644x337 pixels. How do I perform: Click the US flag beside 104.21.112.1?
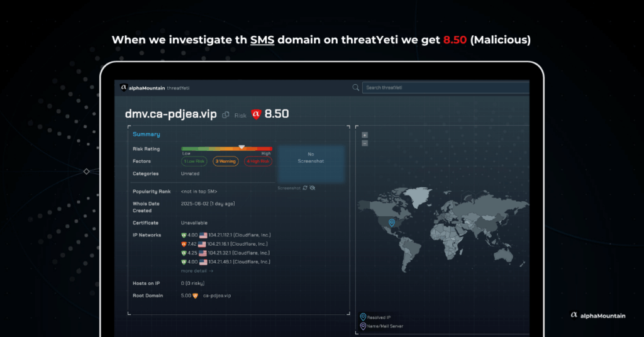203,236
